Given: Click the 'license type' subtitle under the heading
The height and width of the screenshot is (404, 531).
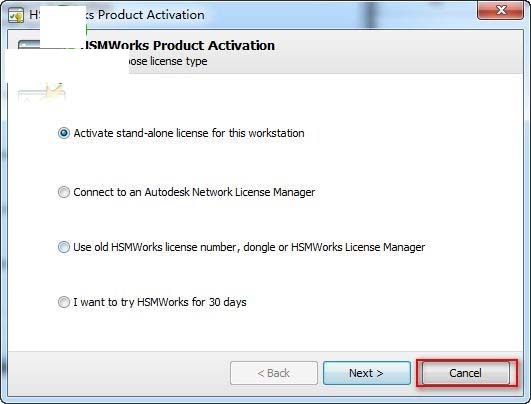Looking at the screenshot, I should (x=179, y=61).
